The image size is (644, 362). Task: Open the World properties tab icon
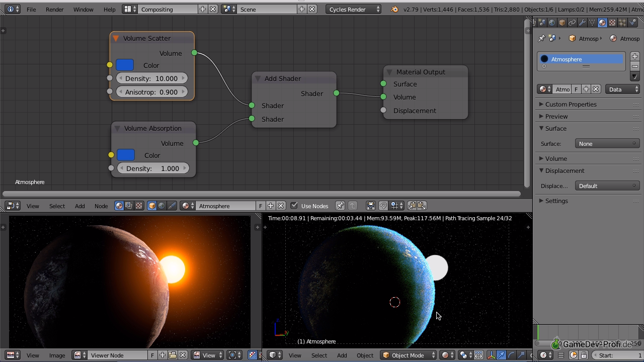click(552, 23)
